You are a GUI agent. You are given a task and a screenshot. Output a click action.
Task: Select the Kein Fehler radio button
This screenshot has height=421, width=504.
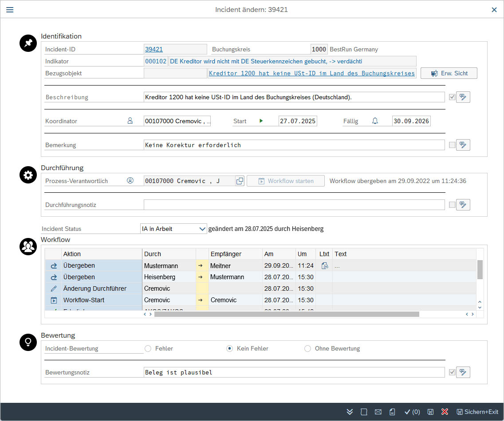point(229,348)
